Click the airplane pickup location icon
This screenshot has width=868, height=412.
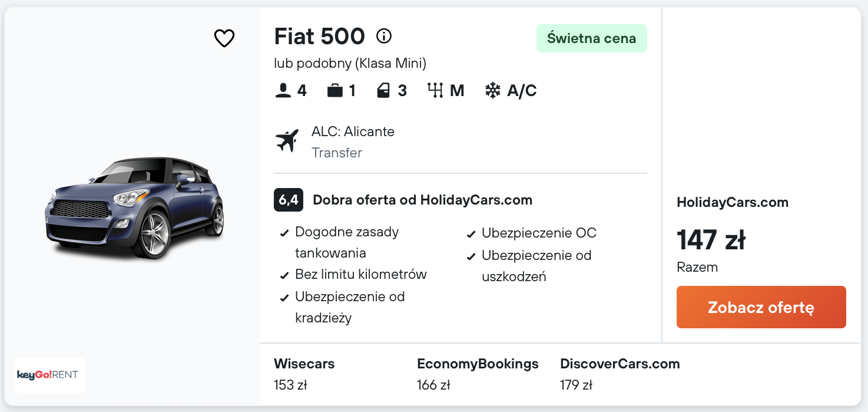point(287,141)
